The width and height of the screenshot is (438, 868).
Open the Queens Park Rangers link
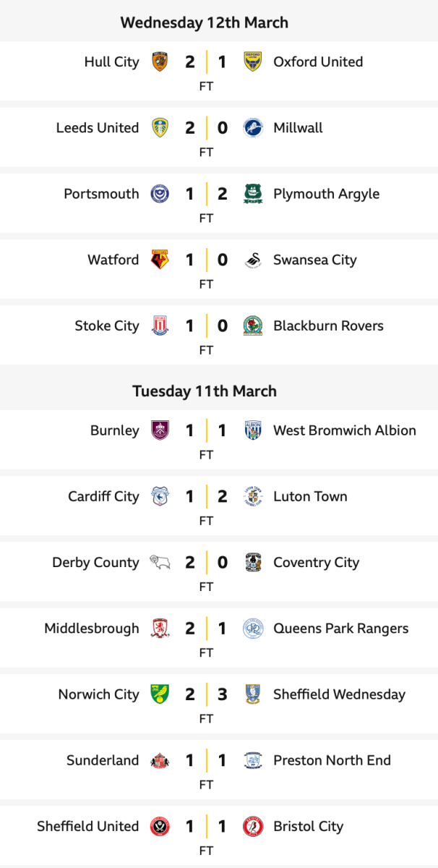pyautogui.click(x=340, y=629)
